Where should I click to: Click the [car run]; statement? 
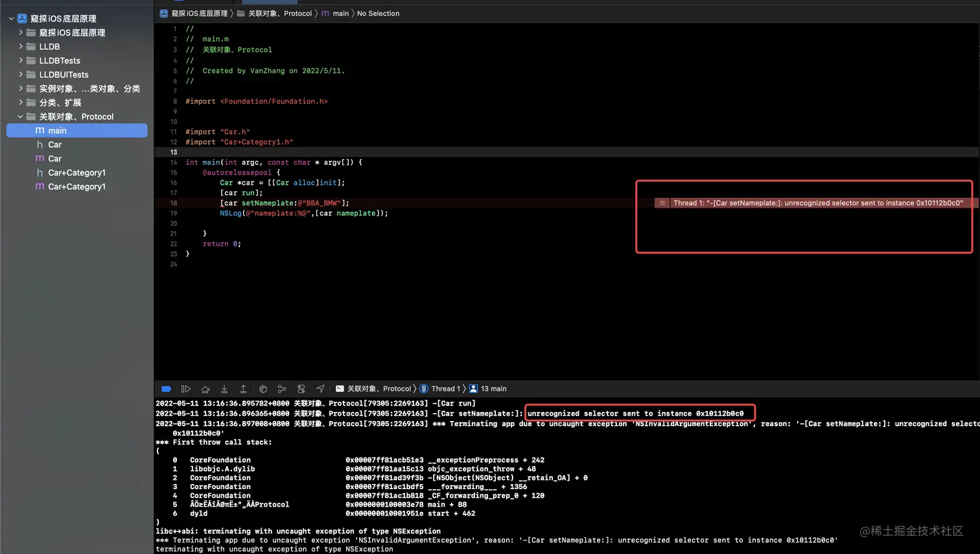(x=241, y=193)
